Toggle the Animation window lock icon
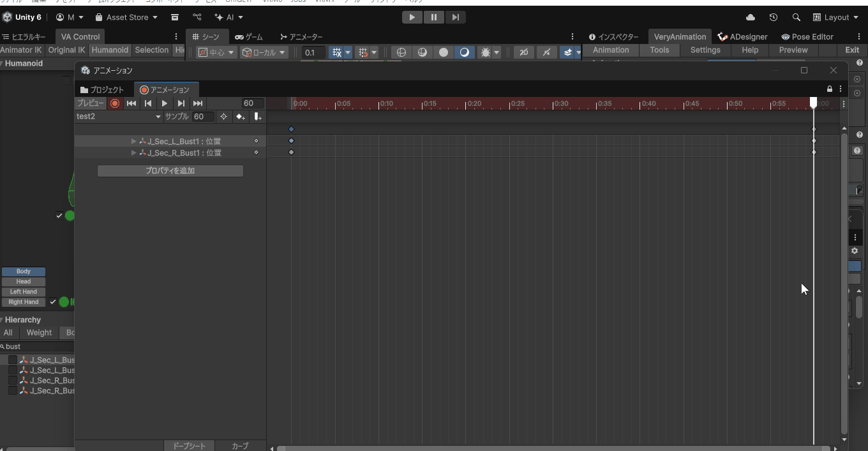 [x=829, y=89]
